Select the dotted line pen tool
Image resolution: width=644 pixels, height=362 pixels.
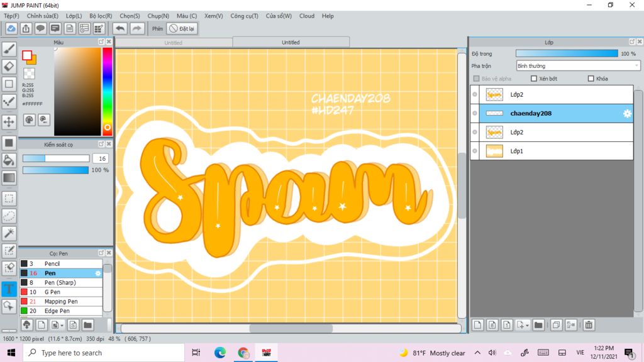tap(9, 101)
